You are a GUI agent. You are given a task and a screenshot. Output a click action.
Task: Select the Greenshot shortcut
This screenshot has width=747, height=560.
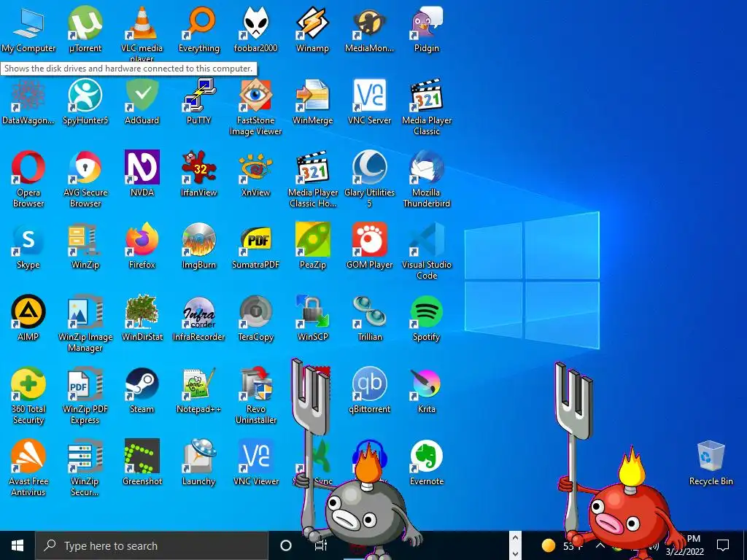pyautogui.click(x=142, y=456)
